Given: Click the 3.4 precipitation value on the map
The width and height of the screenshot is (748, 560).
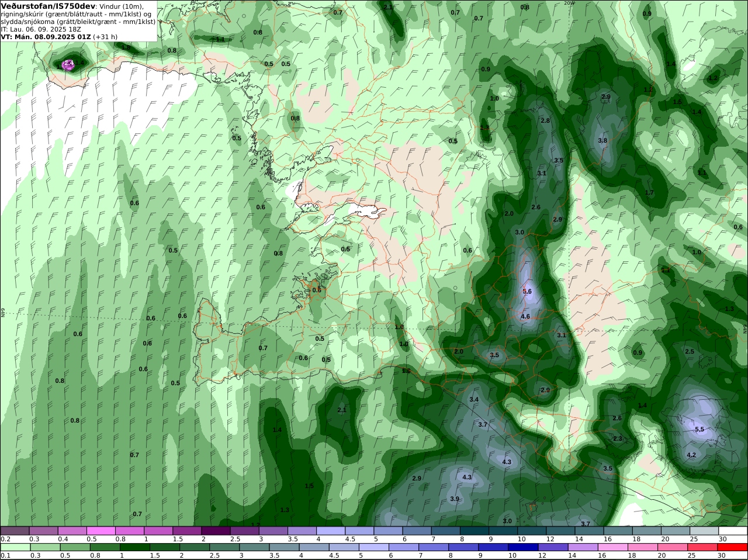Looking at the screenshot, I should coord(474,399).
